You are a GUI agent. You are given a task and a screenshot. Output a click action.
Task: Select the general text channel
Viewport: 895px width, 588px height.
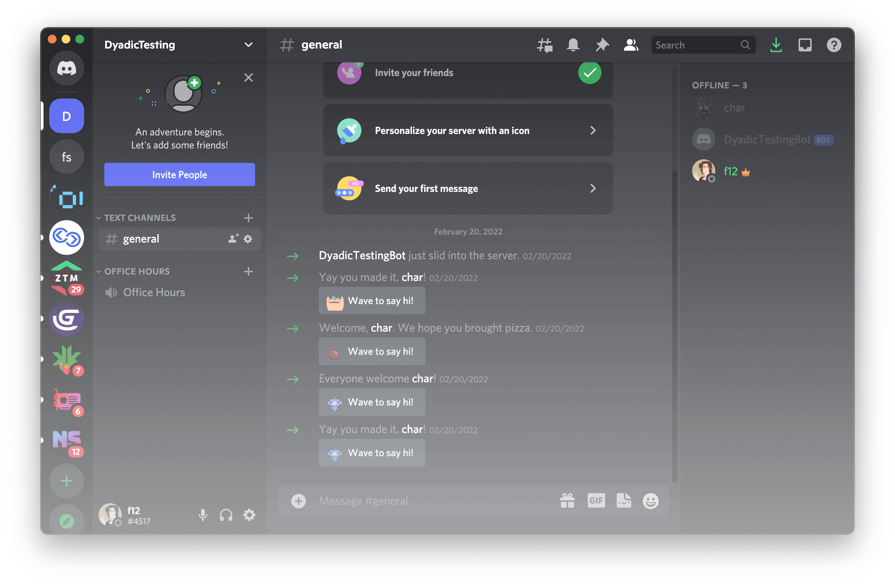(180, 239)
